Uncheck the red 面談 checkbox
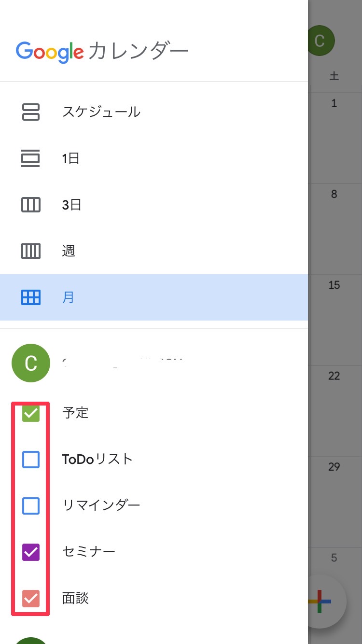 [x=31, y=598]
